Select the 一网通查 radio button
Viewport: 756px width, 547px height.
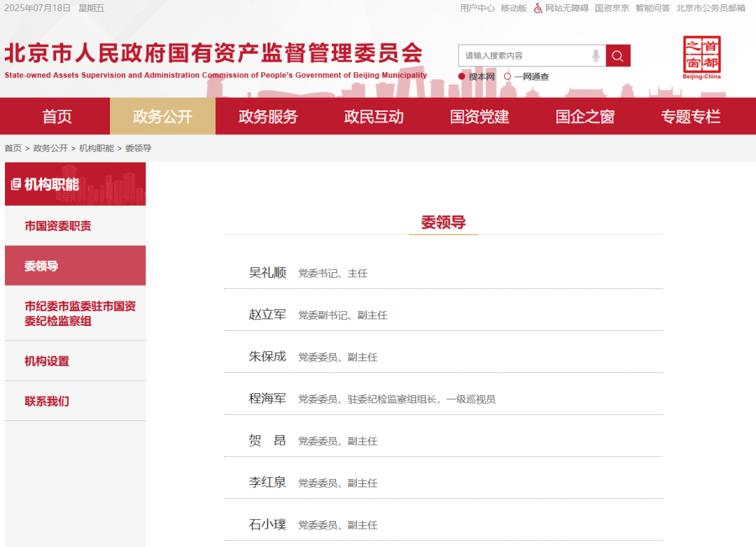(507, 77)
